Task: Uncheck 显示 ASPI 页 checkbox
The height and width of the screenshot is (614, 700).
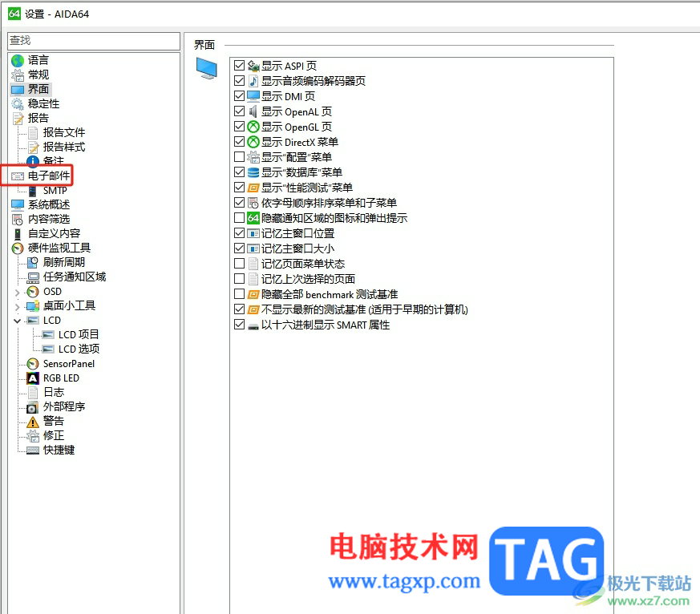Action: (x=239, y=66)
